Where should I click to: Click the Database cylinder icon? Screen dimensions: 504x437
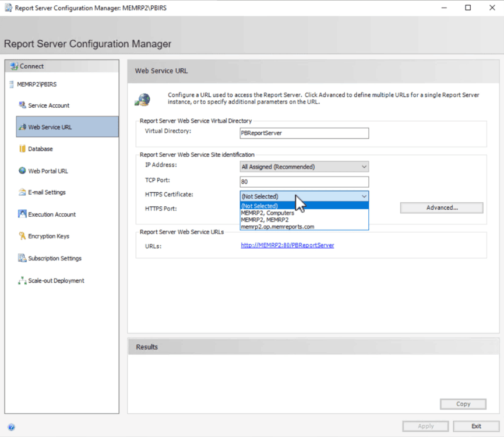[x=22, y=149]
